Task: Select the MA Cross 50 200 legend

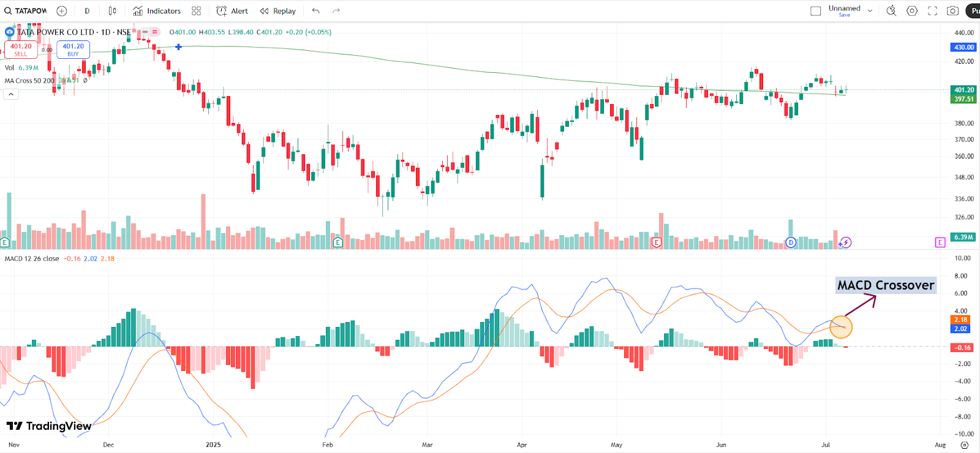Action: point(29,81)
